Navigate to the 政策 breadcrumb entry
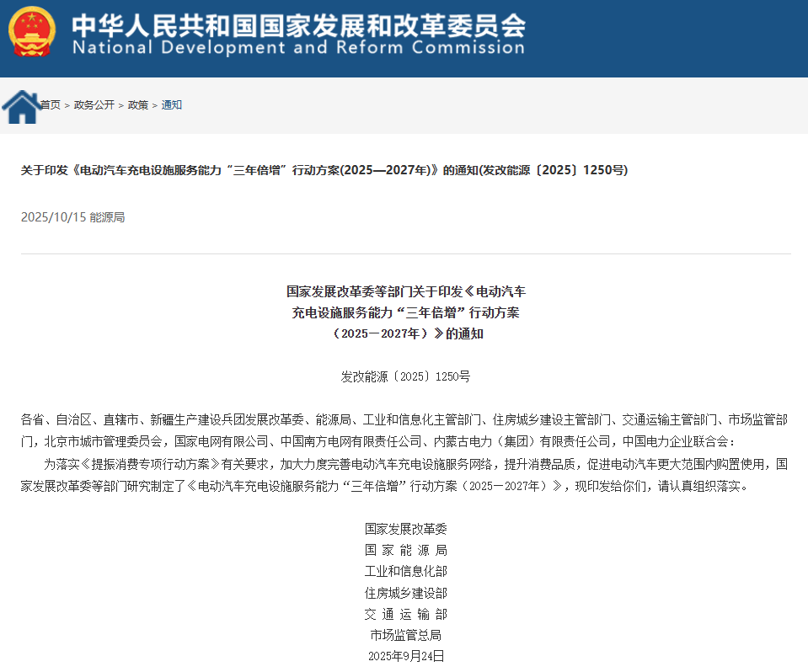808x672 pixels. [x=137, y=105]
